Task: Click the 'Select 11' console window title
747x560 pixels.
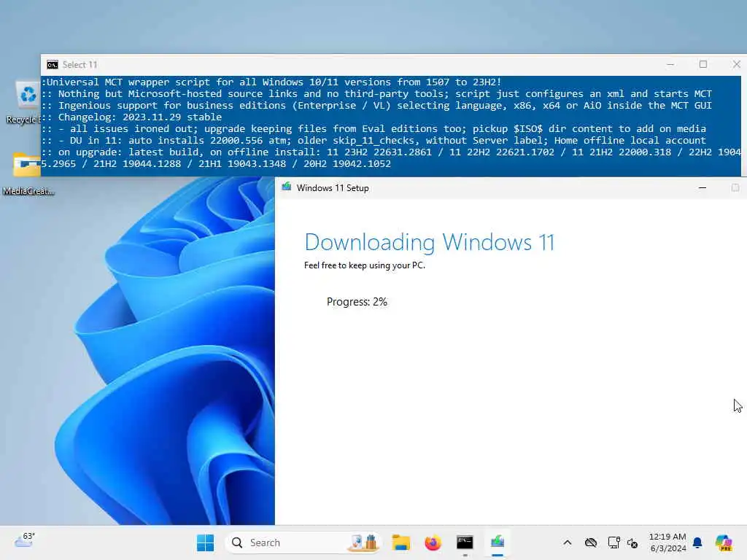Action: pyautogui.click(x=80, y=65)
